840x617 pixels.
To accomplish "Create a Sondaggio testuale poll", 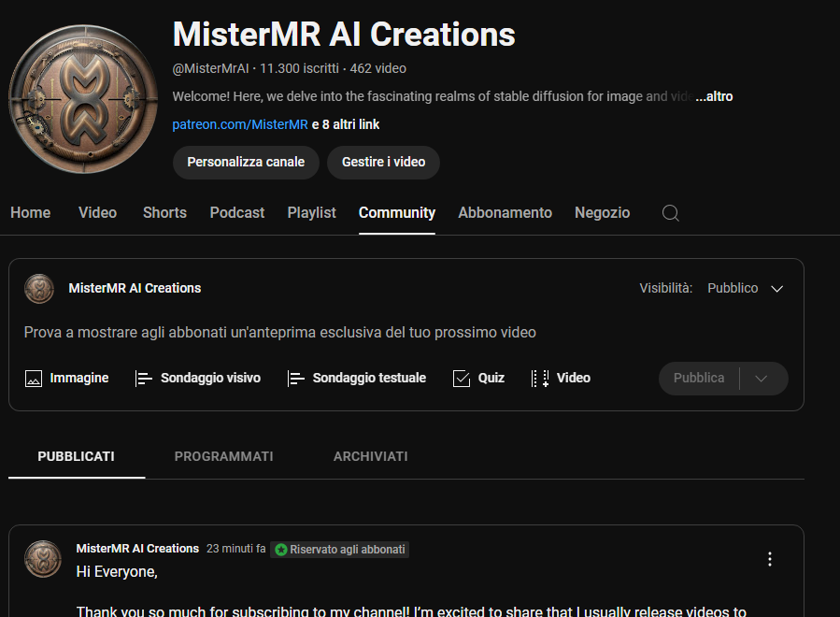I will 356,379.
